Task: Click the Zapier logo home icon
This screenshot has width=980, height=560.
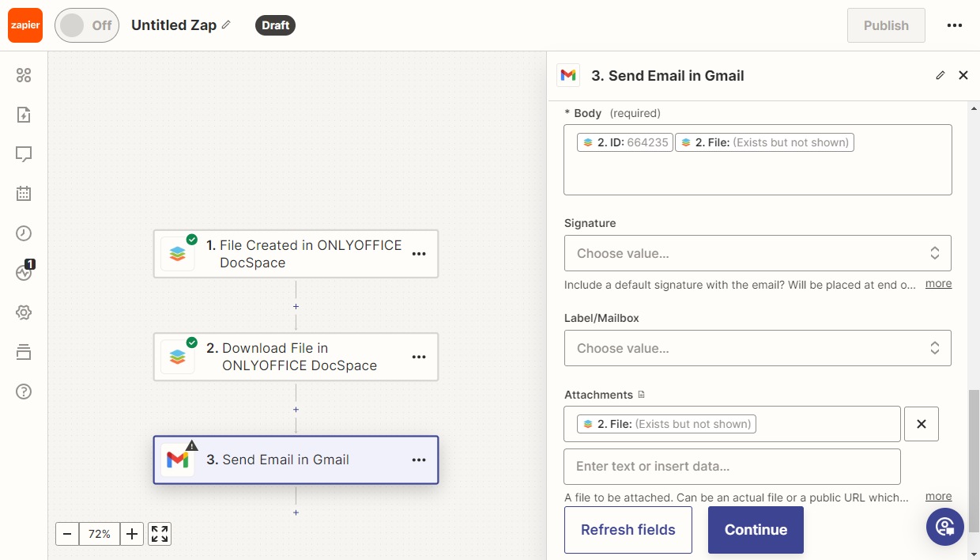Action: pyautogui.click(x=25, y=25)
